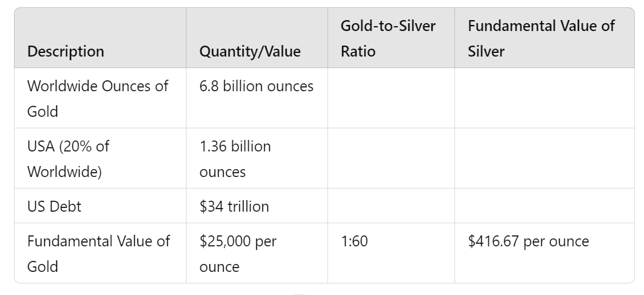Screen dimensions: 644x295
Task: Click empty ratio cell in Worldwide Ounces row
Action: pyautogui.click(x=391, y=99)
